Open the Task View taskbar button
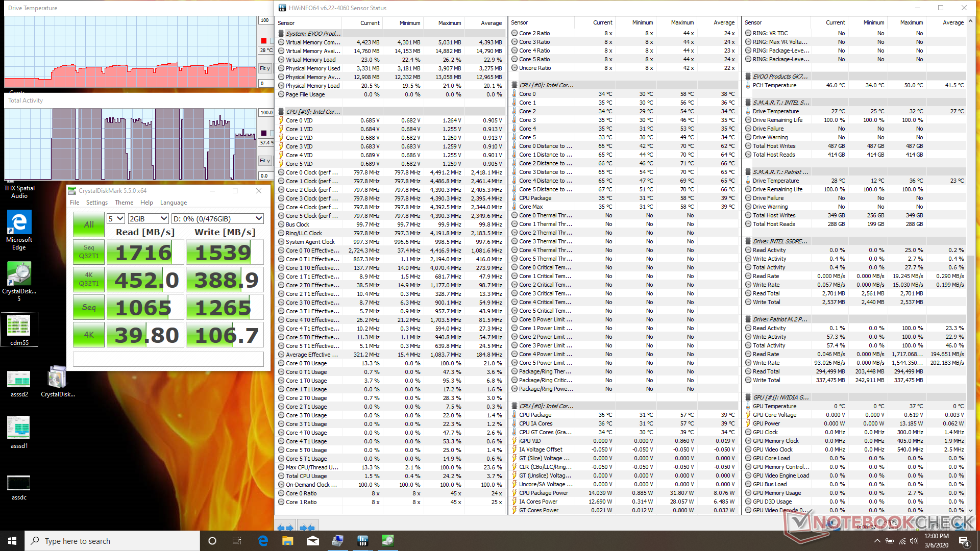980x551 pixels. pyautogui.click(x=236, y=541)
